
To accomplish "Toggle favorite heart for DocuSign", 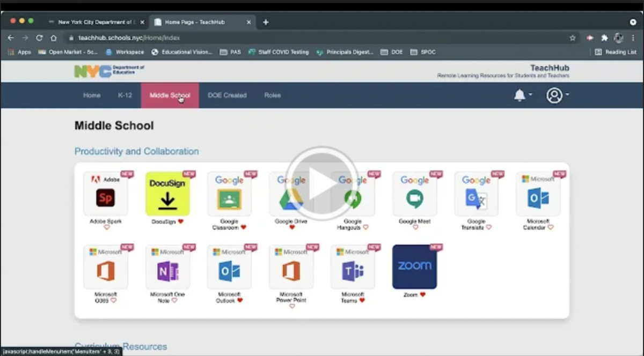I will point(181,221).
